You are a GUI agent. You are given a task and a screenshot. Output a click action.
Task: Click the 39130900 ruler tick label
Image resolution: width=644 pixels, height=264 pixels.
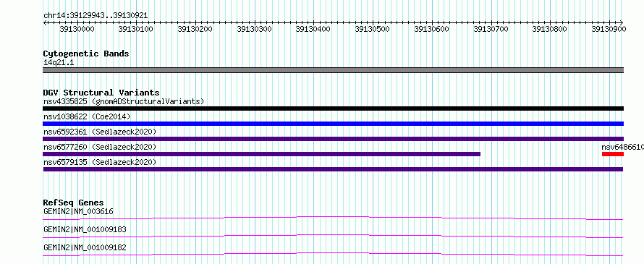click(x=609, y=29)
